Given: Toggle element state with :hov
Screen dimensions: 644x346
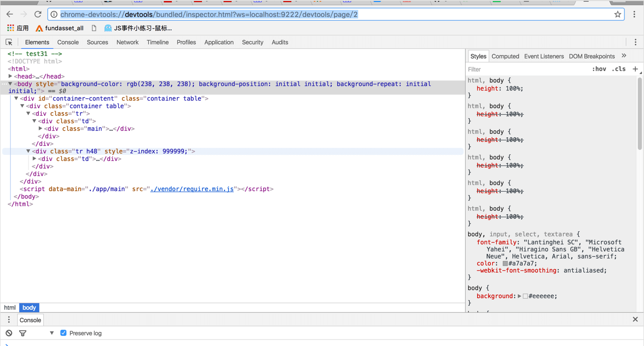Looking at the screenshot, I should [x=599, y=69].
